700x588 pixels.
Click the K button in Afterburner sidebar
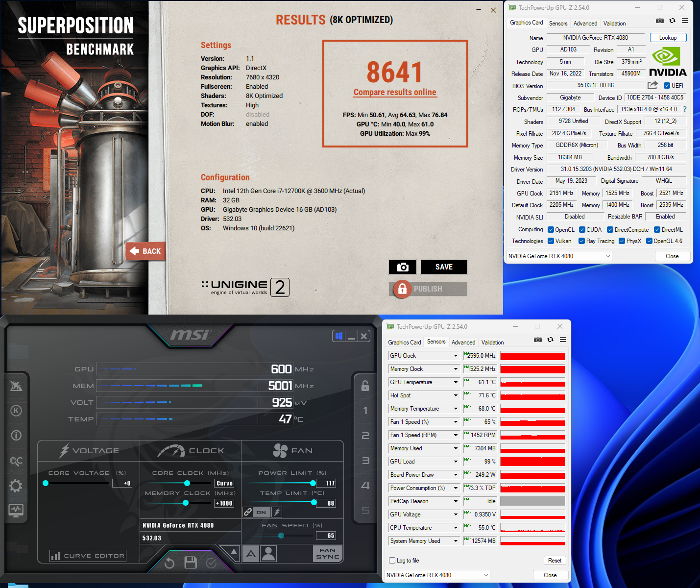coord(16,411)
